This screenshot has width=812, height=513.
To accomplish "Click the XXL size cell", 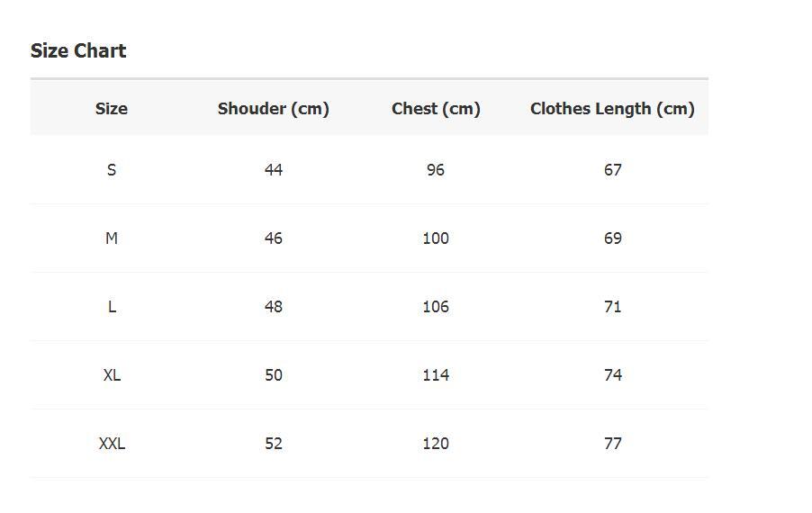I will (x=112, y=444).
